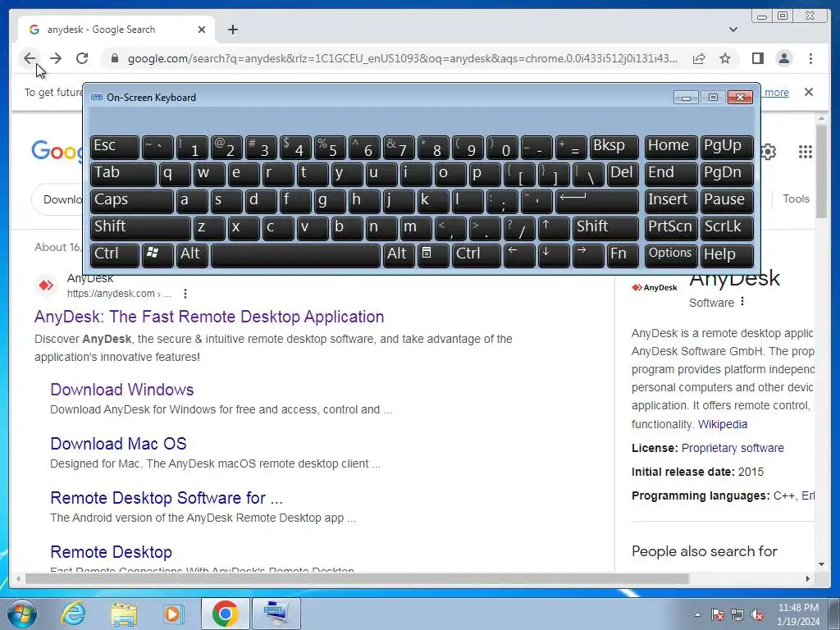Open the Download Mac OS link
Screen dimensions: 840x630
pyautogui.click(x=118, y=444)
